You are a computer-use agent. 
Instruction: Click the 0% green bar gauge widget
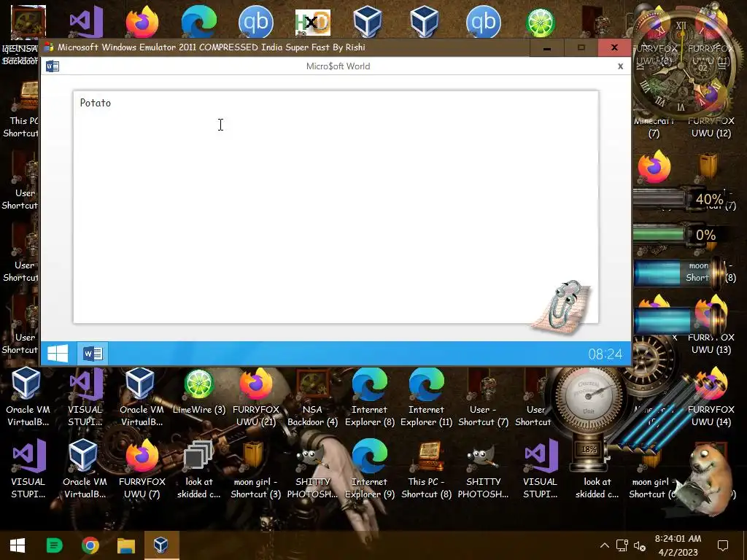pyautogui.click(x=678, y=235)
